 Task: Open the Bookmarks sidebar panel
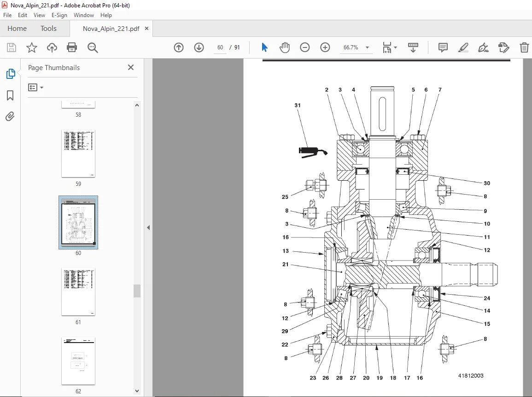point(10,95)
